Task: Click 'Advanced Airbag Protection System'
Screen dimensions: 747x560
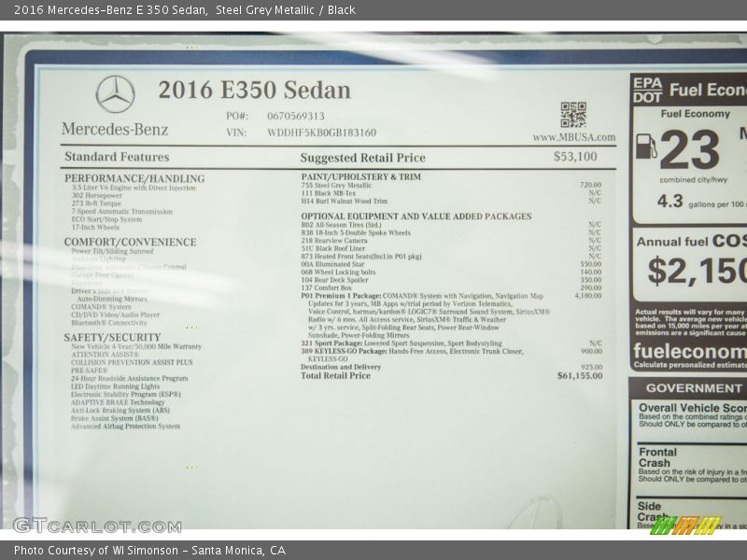Action: [x=126, y=427]
